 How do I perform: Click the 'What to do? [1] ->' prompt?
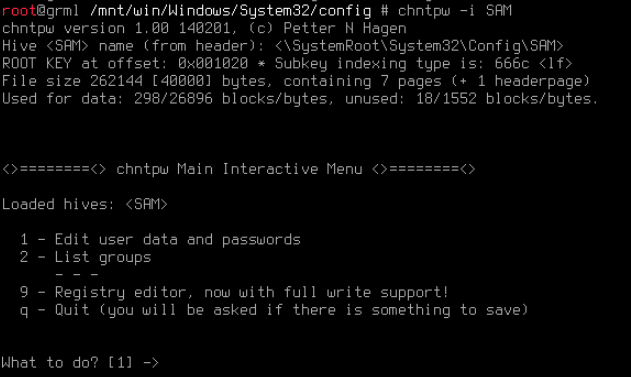coord(80,363)
